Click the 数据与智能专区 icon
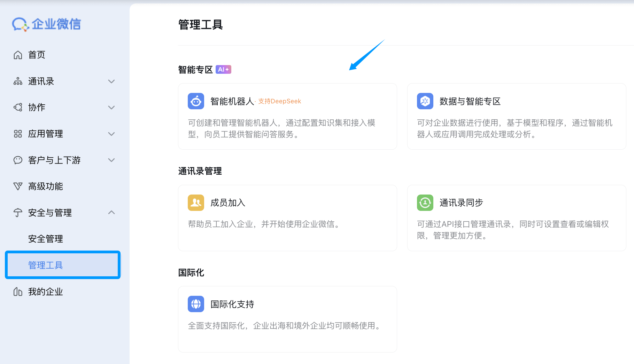 [x=425, y=101]
